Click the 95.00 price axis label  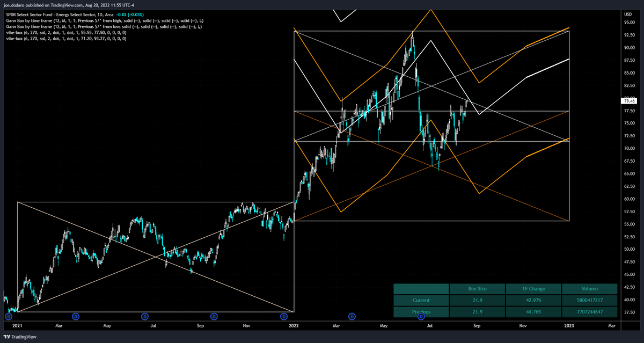click(x=629, y=23)
